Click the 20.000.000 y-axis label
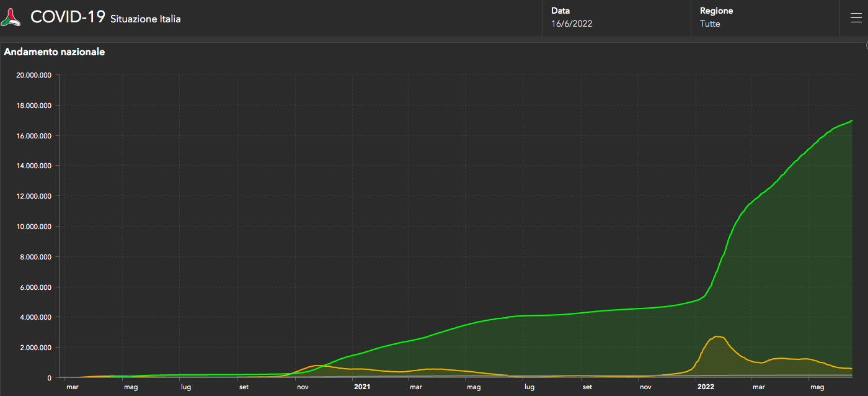Screen dimensions: 868x396 [37, 75]
